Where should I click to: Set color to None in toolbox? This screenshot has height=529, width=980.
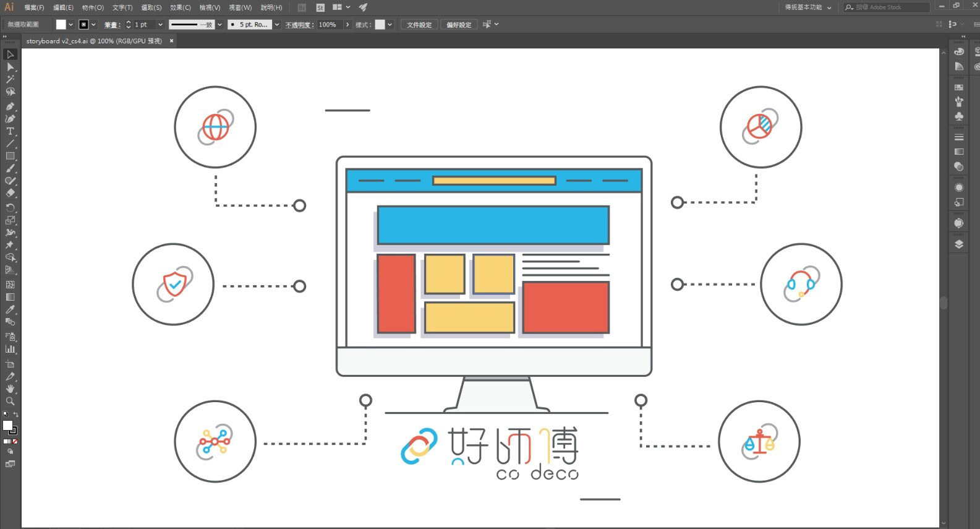tap(15, 442)
